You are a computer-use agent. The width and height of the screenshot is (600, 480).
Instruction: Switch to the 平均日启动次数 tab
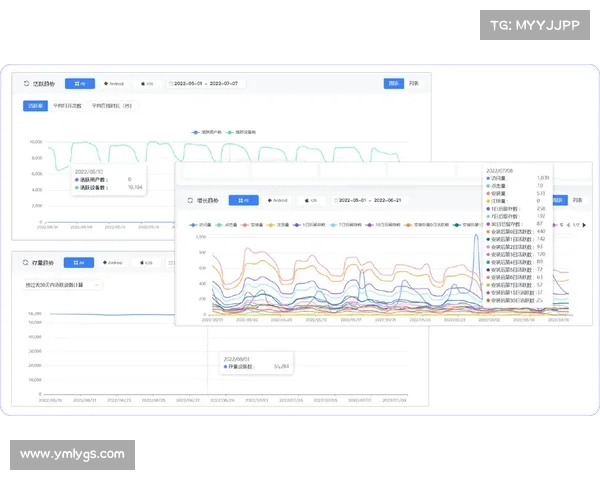pos(66,104)
